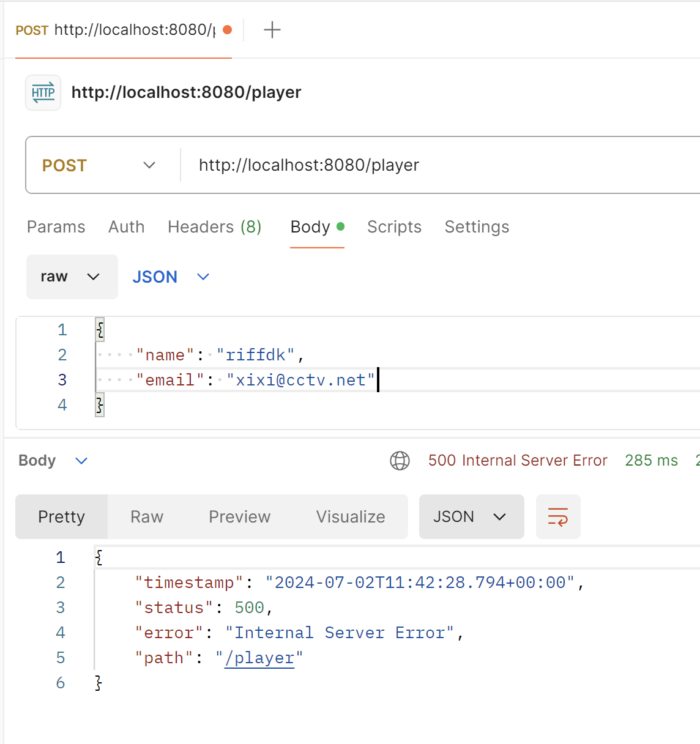700x744 pixels.
Task: Toggle the response word wrap icon
Action: tap(558, 516)
